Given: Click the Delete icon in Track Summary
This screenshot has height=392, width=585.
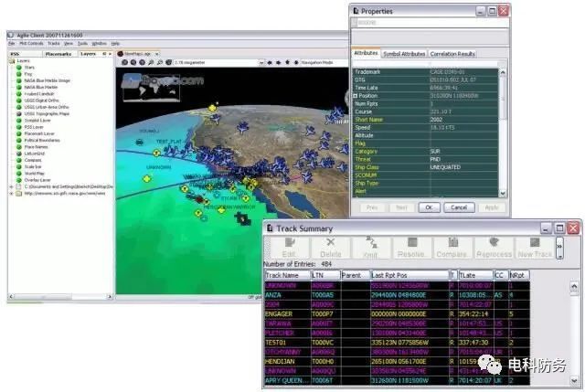Looking at the screenshot, I should pos(329,247).
